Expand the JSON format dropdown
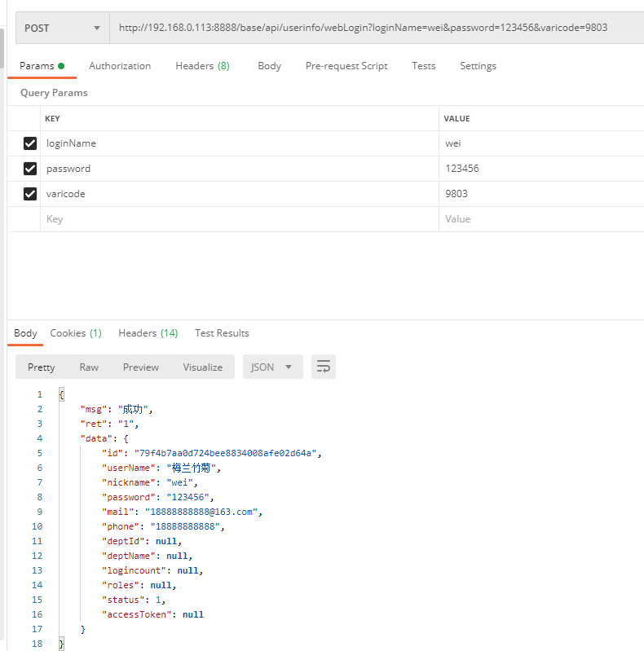The height and width of the screenshot is (651, 644). [x=272, y=367]
